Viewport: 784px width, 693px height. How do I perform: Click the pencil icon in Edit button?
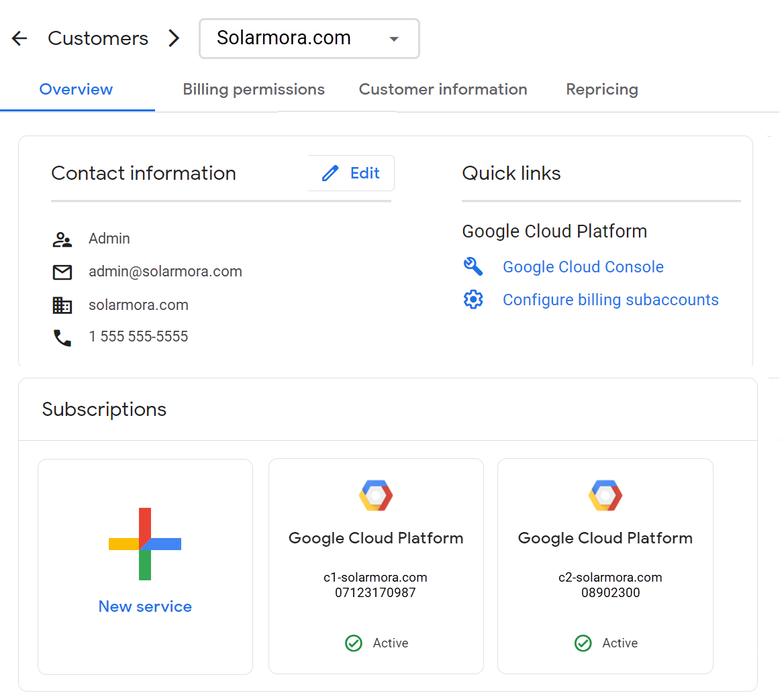click(x=330, y=173)
